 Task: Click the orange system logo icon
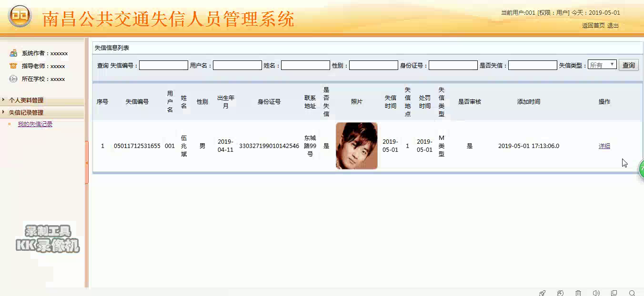[20, 16]
